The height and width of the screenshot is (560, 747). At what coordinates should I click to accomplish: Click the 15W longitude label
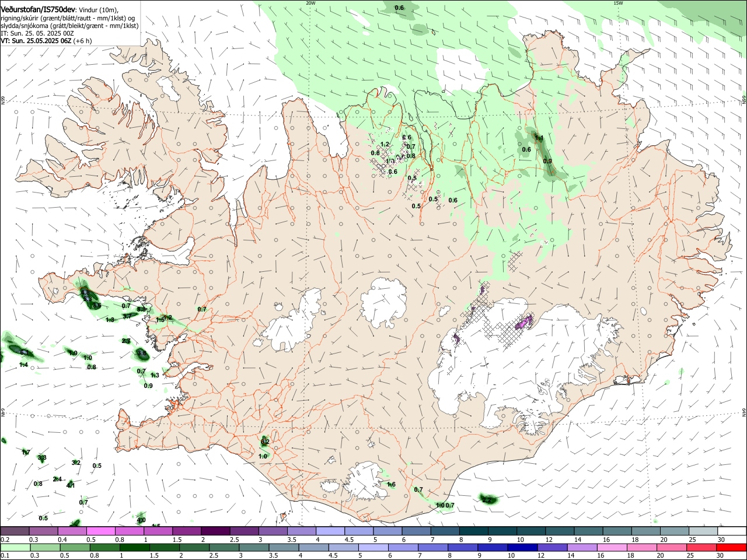coord(618,2)
